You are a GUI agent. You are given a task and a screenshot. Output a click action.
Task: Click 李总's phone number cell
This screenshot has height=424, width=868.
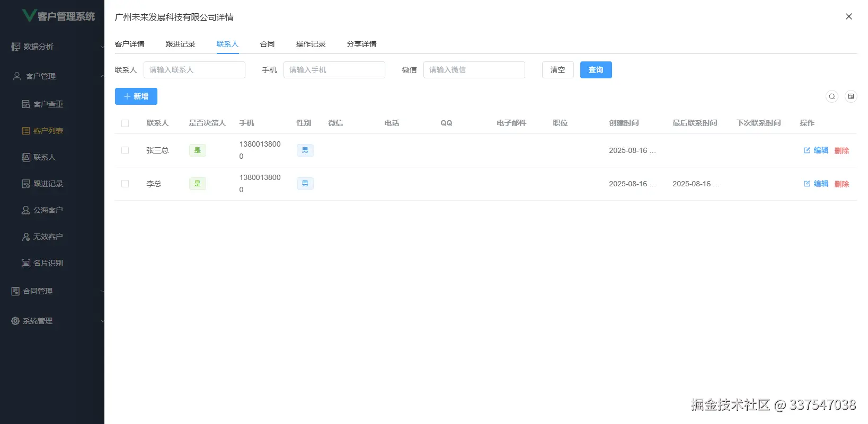click(260, 184)
